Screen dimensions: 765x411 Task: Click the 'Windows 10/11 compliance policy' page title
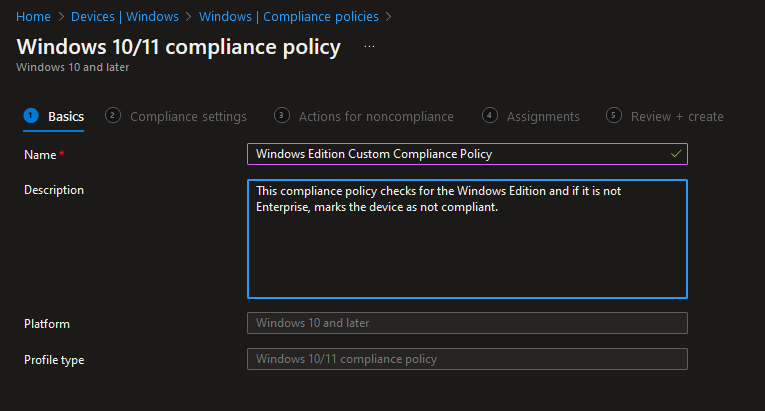(x=179, y=47)
